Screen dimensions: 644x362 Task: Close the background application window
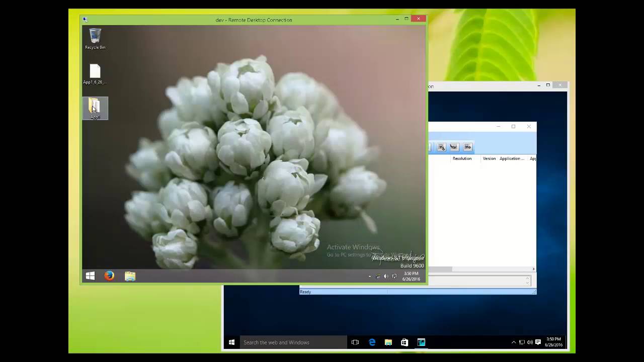click(529, 127)
